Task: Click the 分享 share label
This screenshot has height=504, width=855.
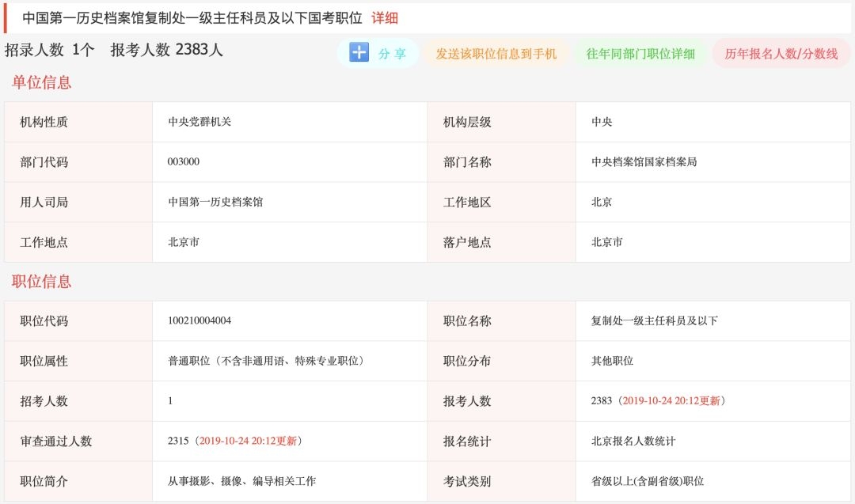Action: click(392, 54)
